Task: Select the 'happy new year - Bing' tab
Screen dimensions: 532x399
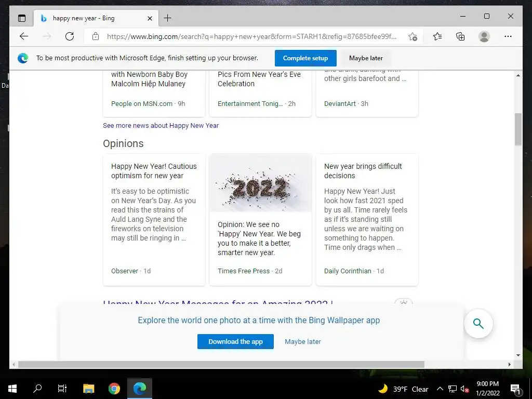Action: point(96,18)
